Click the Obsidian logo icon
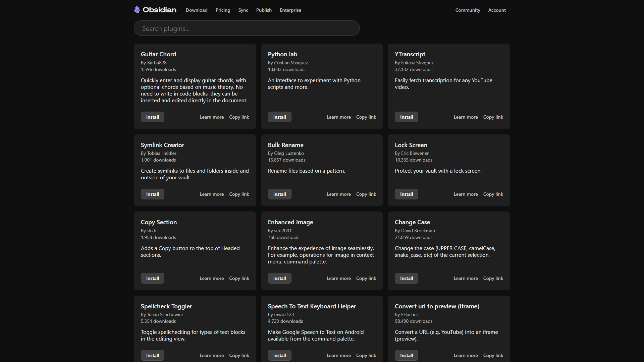 click(x=137, y=10)
